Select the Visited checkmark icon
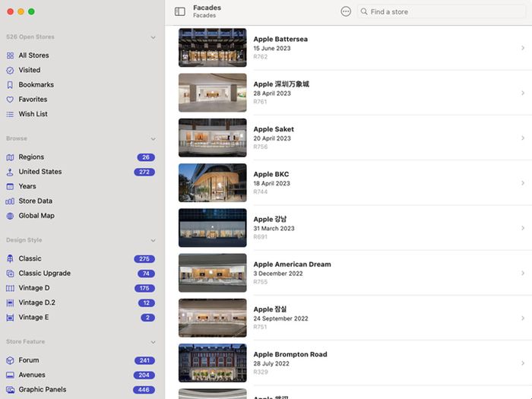The height and width of the screenshot is (399, 532). coord(10,70)
